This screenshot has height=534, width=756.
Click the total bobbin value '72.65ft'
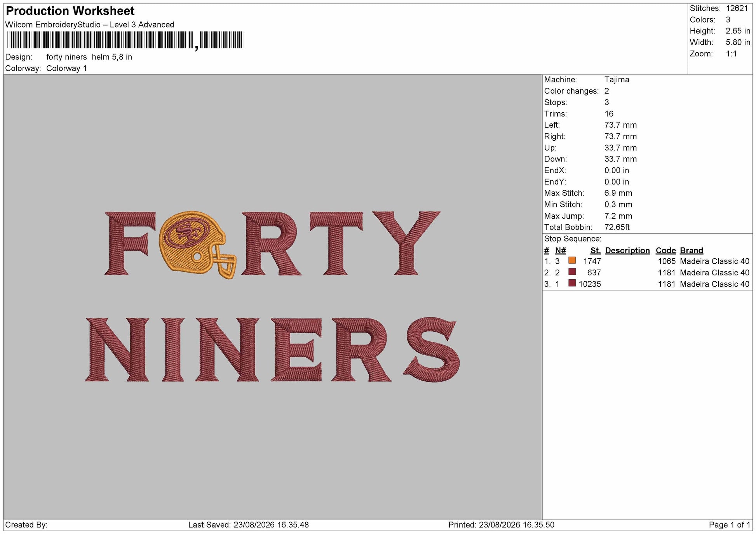coord(617,227)
